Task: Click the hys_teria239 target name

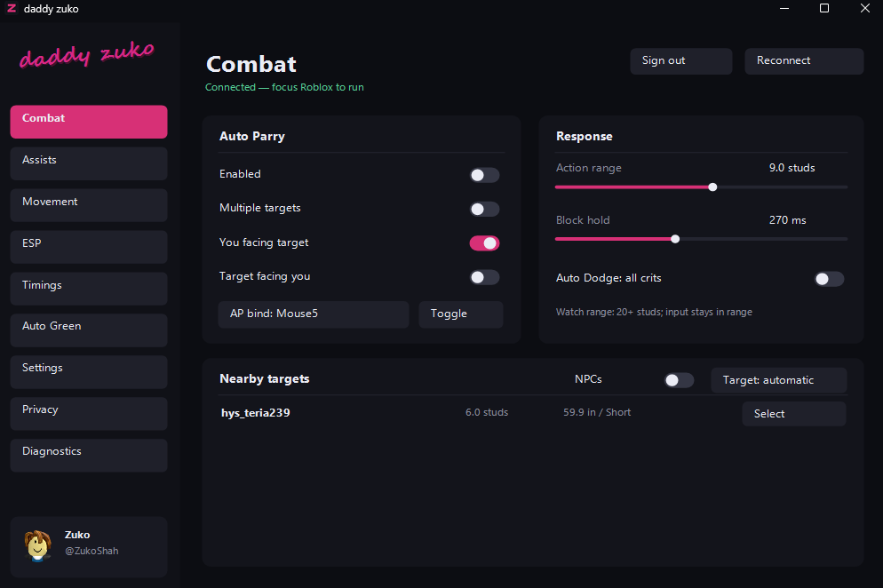Action: [255, 413]
